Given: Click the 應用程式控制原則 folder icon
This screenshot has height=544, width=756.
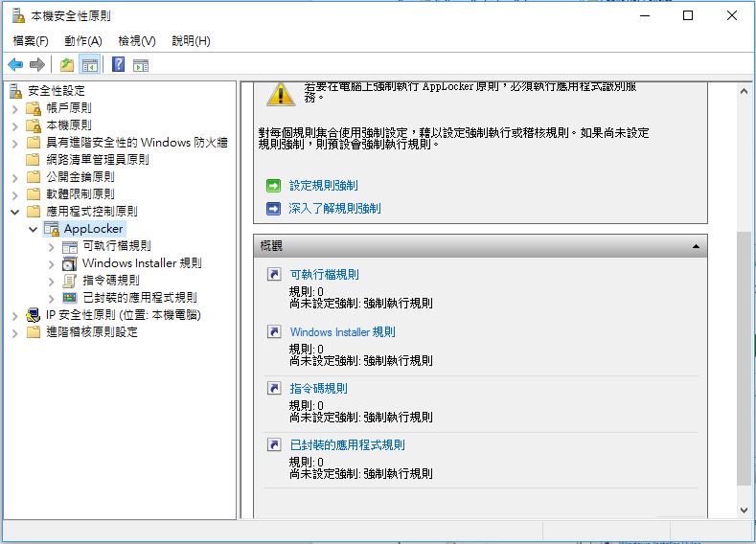Looking at the screenshot, I should pyautogui.click(x=34, y=211).
